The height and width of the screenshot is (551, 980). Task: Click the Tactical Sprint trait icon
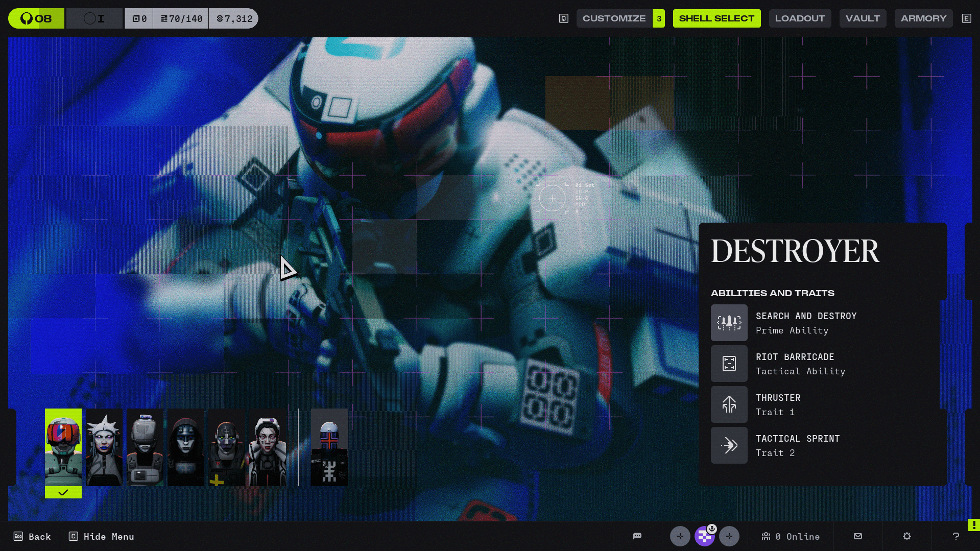[729, 445]
